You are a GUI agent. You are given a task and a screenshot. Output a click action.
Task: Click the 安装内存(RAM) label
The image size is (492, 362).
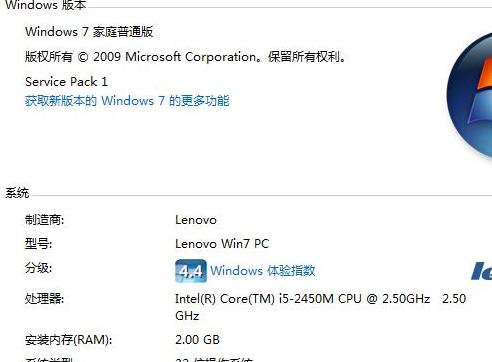[x=68, y=340]
